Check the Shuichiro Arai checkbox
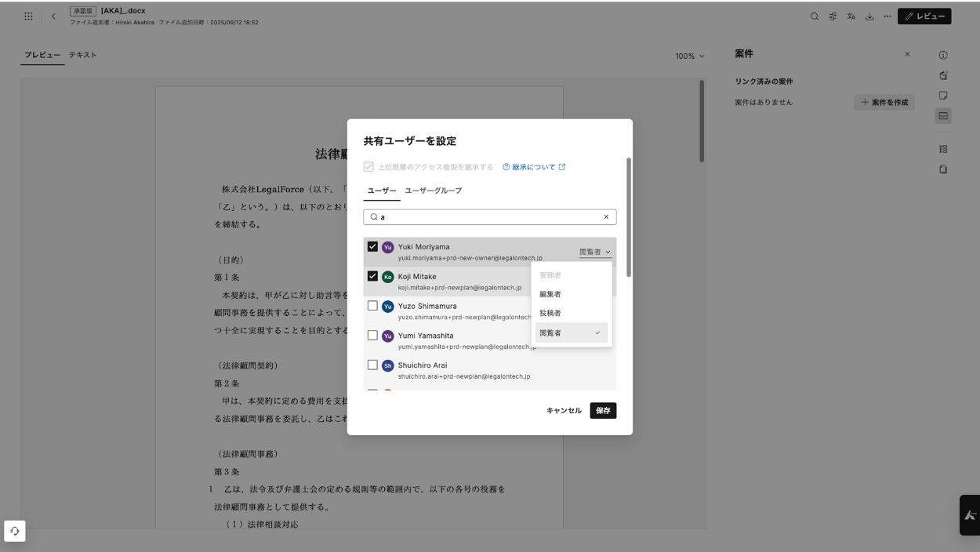Viewport: 980px width, 552px height. 372,365
